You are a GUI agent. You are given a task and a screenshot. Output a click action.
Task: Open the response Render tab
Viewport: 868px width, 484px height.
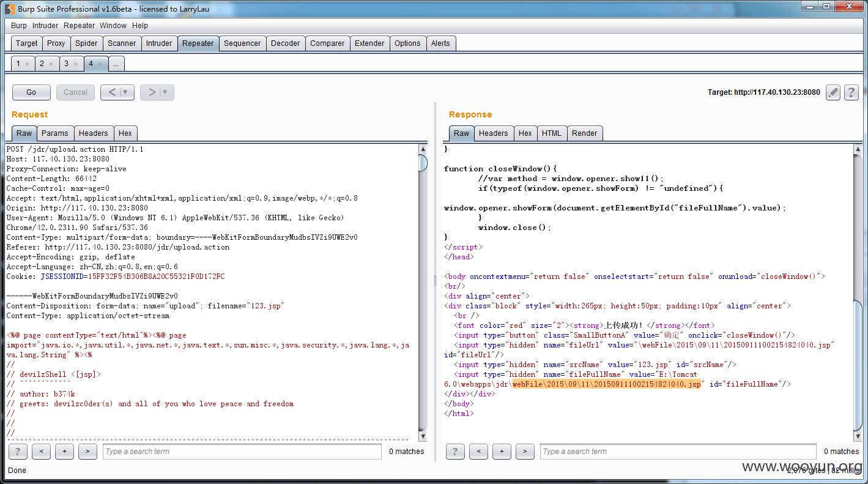click(x=585, y=133)
